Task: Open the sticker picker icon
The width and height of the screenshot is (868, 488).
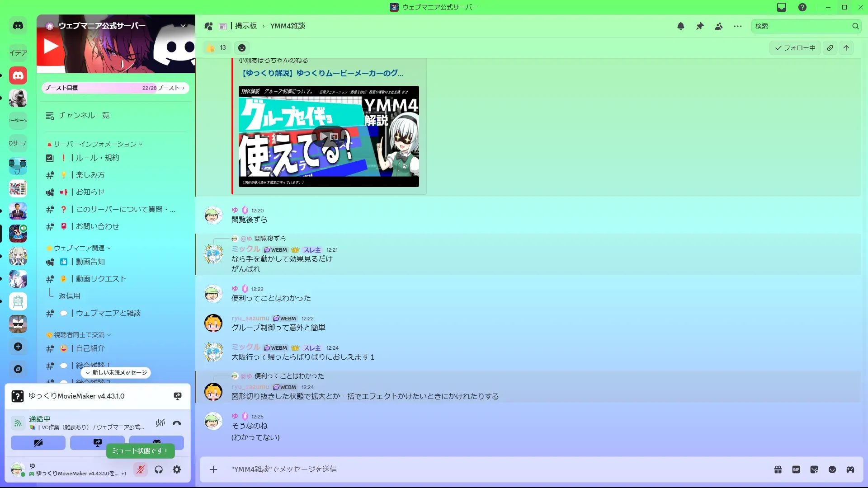Action: coord(814,469)
